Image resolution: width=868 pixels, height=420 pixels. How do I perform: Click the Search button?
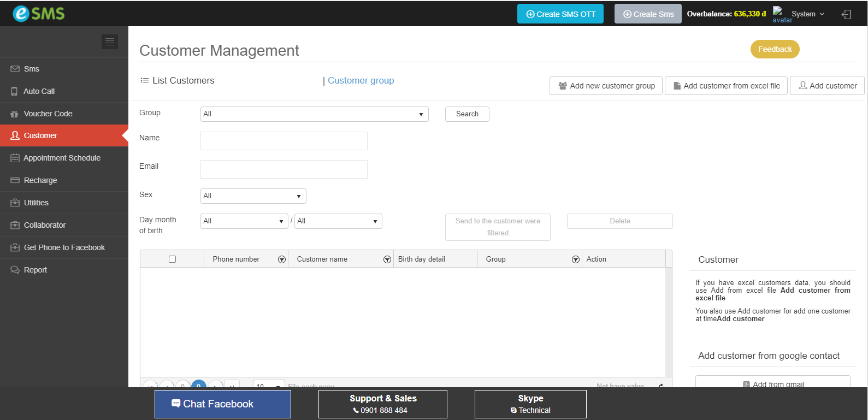467,114
